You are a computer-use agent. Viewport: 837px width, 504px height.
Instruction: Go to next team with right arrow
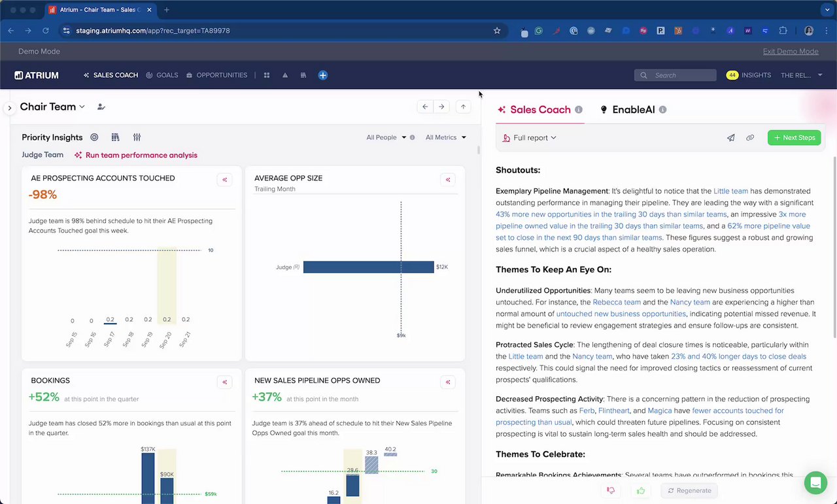click(441, 107)
